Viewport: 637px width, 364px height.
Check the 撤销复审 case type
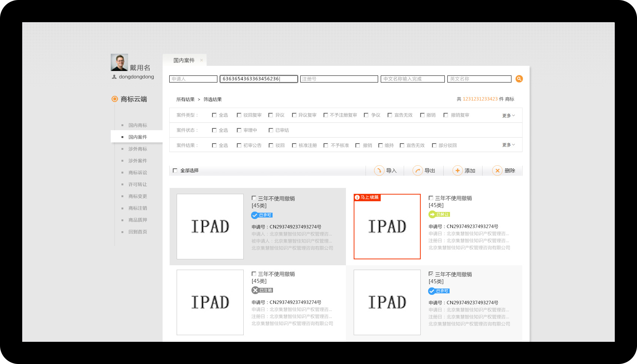[446, 115]
